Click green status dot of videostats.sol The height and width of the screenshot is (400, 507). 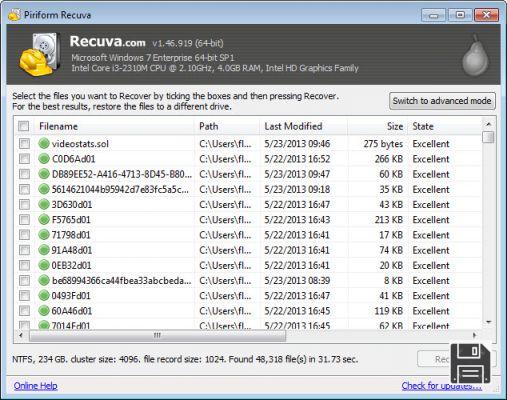(44, 144)
